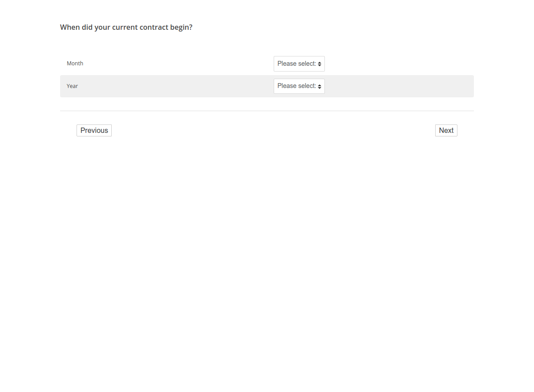Click the Year dropdown's up-down arrow icon
534x392 pixels.
click(320, 86)
